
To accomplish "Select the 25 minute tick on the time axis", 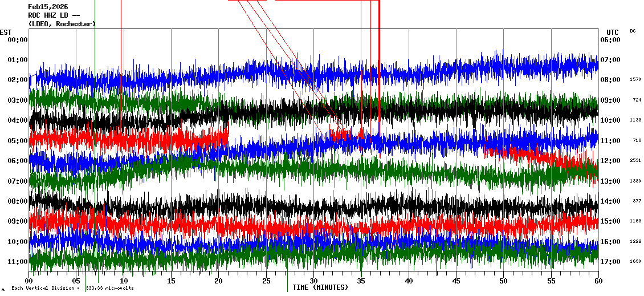I will (266, 281).
